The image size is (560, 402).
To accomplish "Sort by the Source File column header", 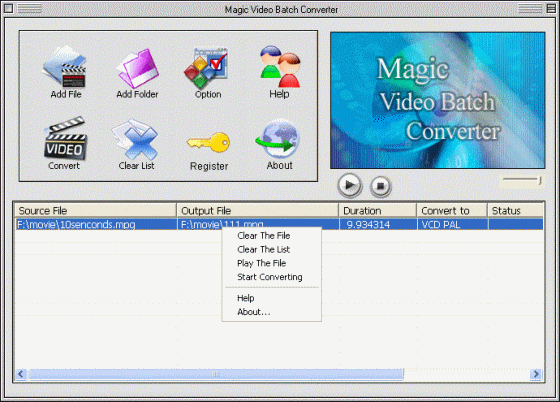I will pos(96,211).
